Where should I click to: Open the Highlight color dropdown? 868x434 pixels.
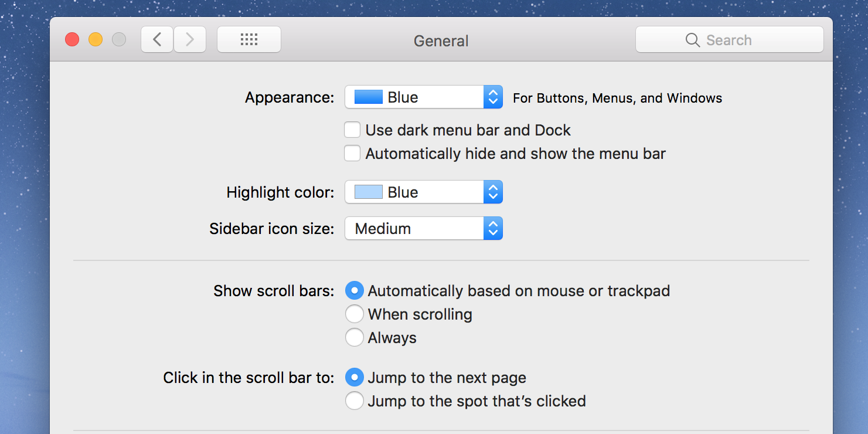coord(423,192)
